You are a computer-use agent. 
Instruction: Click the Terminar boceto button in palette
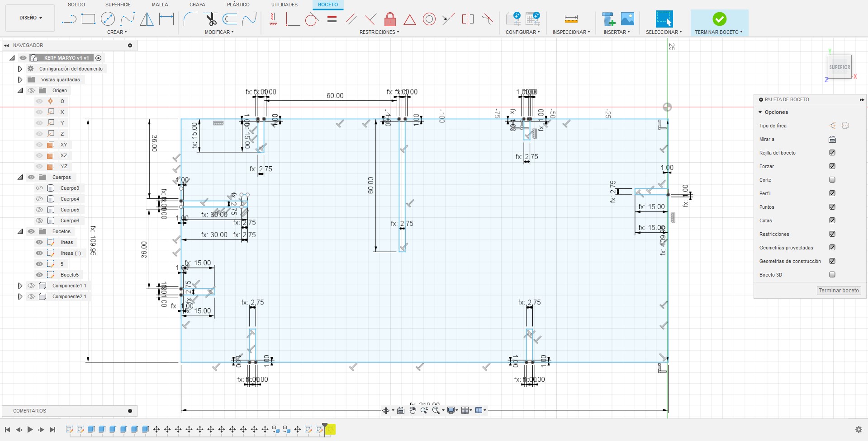tap(839, 291)
